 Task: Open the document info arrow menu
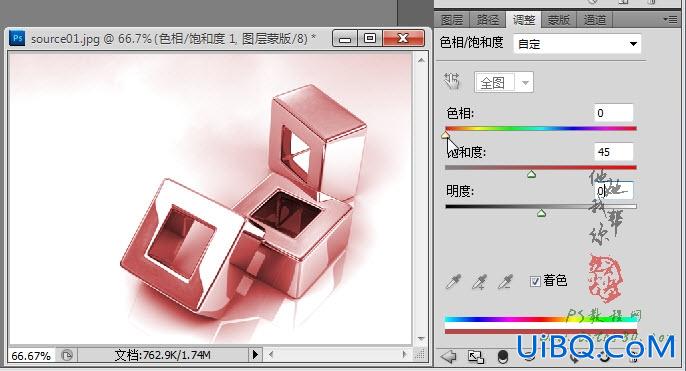coord(256,354)
